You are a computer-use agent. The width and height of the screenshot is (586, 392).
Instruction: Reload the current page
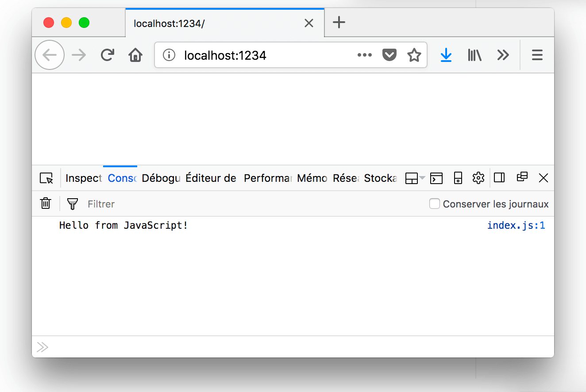pos(107,55)
